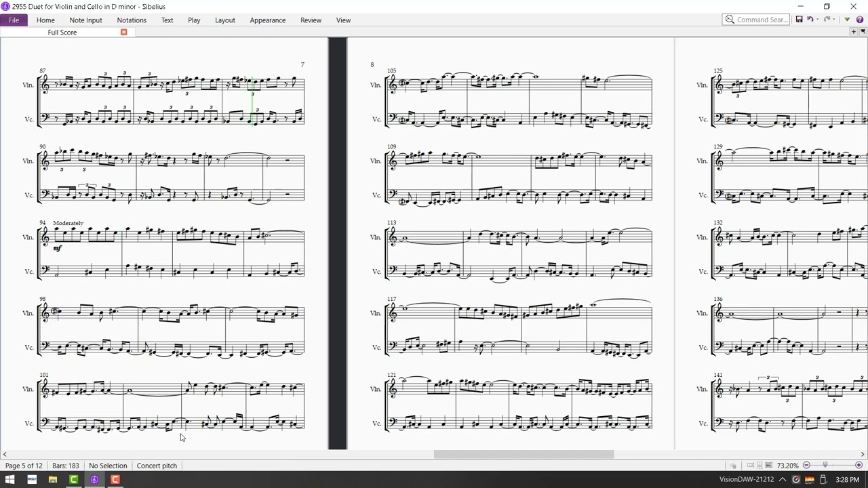Click bar number 121 on page 8

391,375
